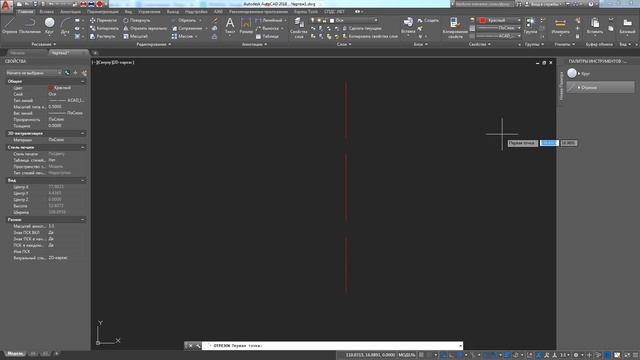Viewport: 640px width, 360px height.
Task: Click the Отразить зеркально (Mirror) command
Action: tap(145, 28)
